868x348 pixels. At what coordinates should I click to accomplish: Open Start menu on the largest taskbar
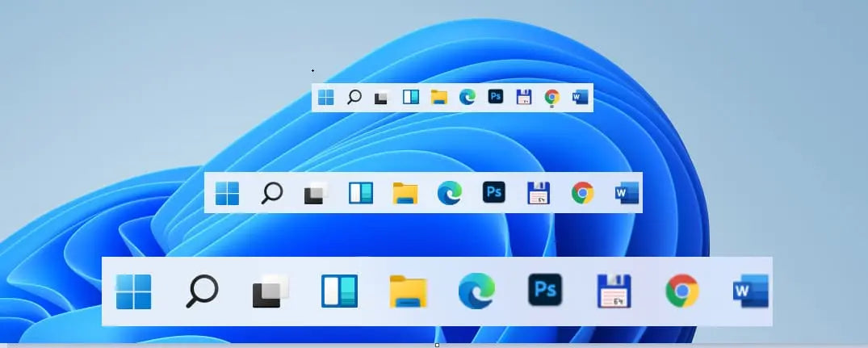[x=134, y=291]
